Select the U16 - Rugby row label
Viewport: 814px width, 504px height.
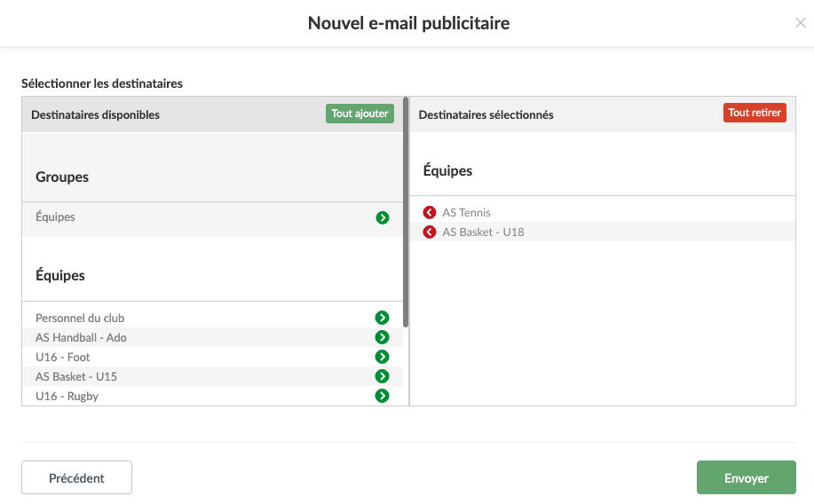[x=67, y=396]
